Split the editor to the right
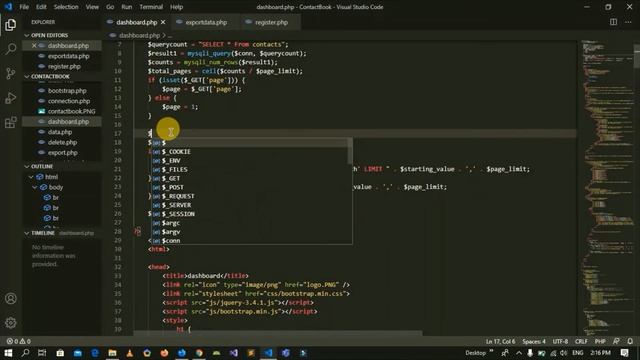 [x=613, y=22]
